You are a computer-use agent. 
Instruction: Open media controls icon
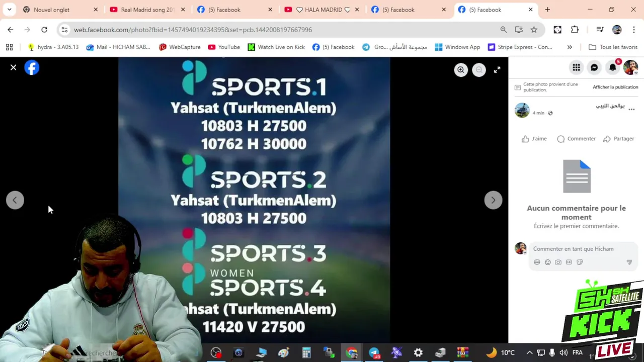point(600,30)
